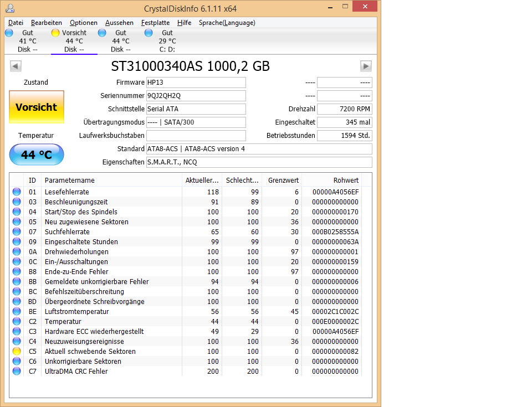This screenshot has width=532, height=407.
Task: Open the Optionen menu
Action: tap(84, 23)
